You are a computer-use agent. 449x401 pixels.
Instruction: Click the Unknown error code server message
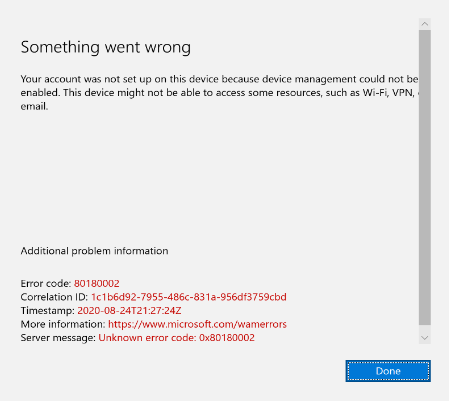(x=176, y=338)
